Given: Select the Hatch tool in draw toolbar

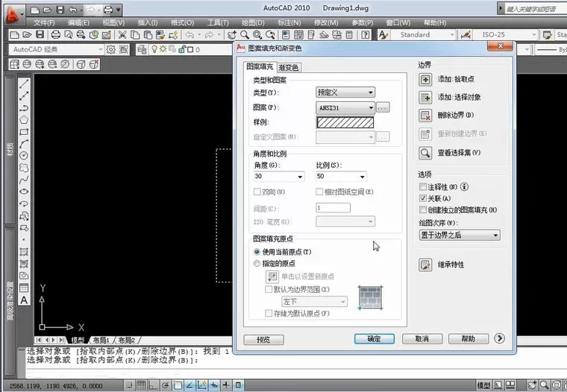Looking at the screenshot, I should pyautogui.click(x=24, y=251).
